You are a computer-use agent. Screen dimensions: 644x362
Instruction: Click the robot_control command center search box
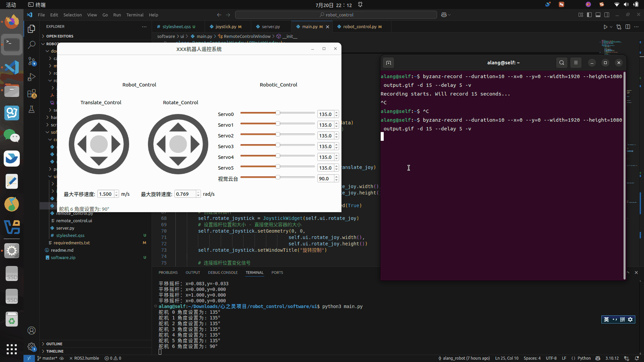click(x=336, y=15)
